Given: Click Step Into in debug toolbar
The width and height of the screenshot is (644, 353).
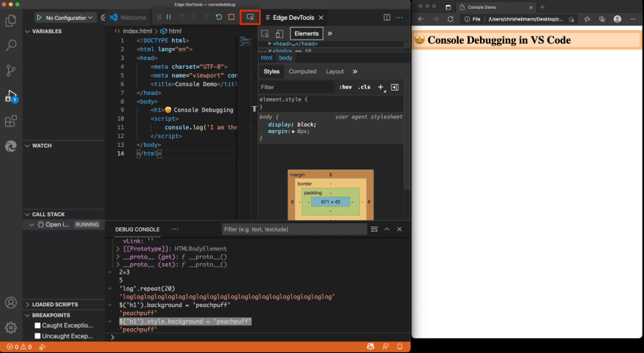Looking at the screenshot, I should (x=194, y=18).
